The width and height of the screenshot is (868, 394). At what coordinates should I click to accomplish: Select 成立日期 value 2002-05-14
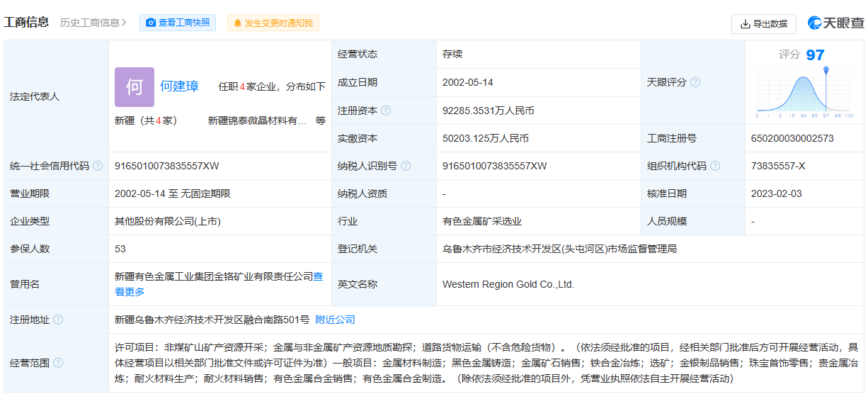(x=468, y=82)
